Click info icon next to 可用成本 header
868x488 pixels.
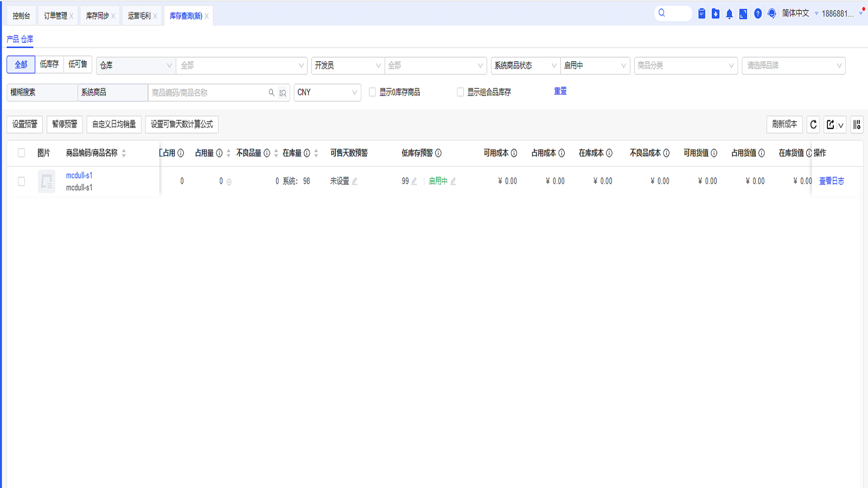[514, 153]
